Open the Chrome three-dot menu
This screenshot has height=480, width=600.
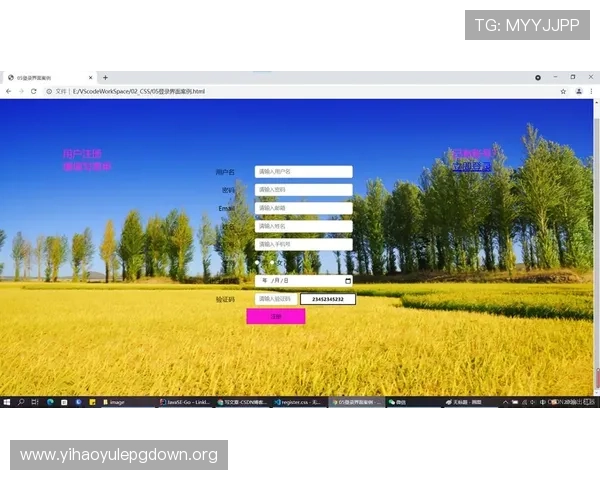tap(591, 91)
